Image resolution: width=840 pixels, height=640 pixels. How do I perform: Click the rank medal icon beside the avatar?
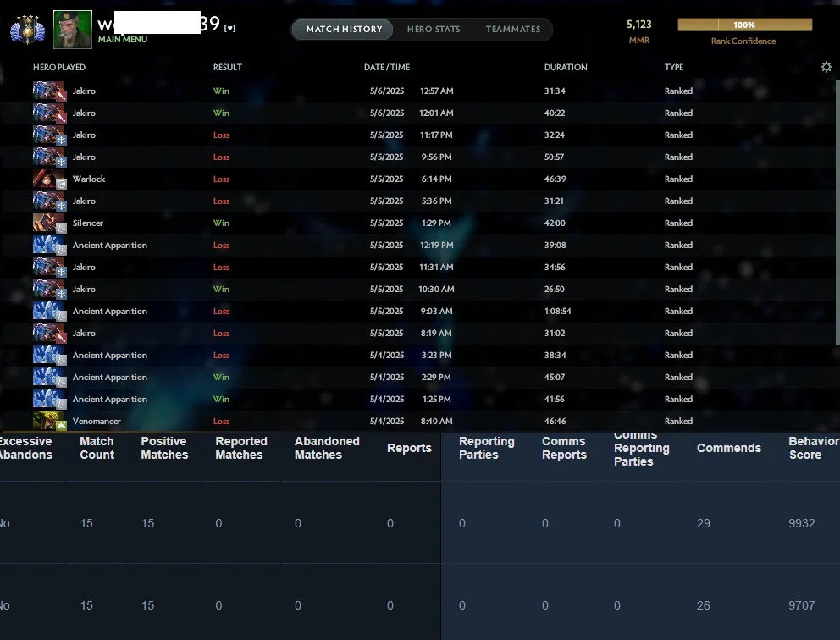[27, 30]
